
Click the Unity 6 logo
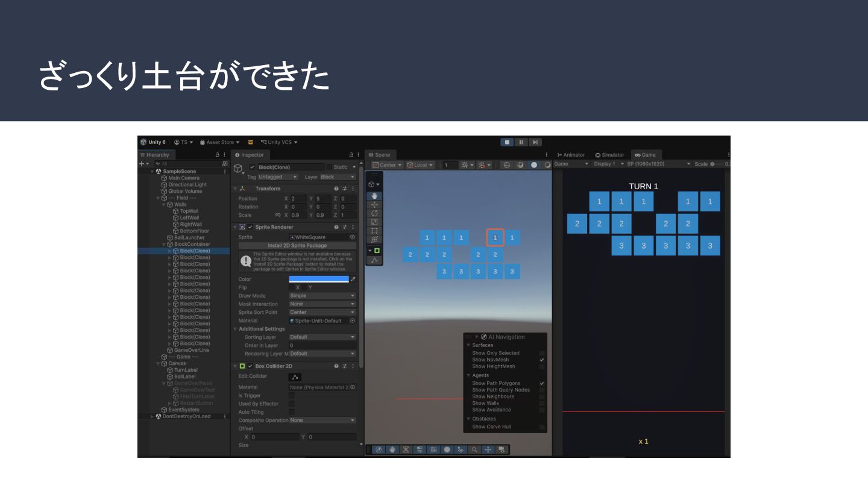pyautogui.click(x=143, y=142)
